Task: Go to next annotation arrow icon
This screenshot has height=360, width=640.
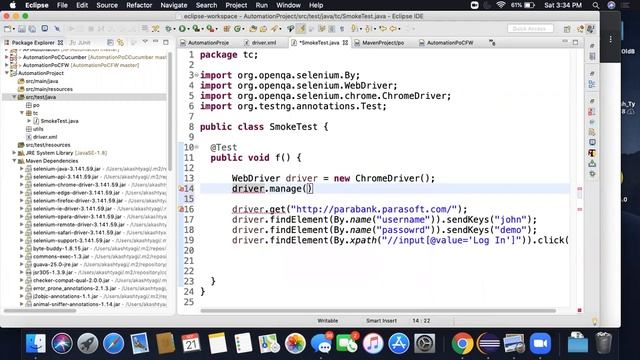Action: click(x=354, y=29)
